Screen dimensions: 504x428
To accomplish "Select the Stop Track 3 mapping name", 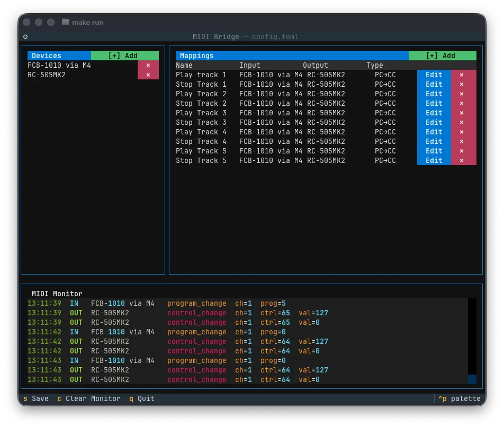I will 201,122.
